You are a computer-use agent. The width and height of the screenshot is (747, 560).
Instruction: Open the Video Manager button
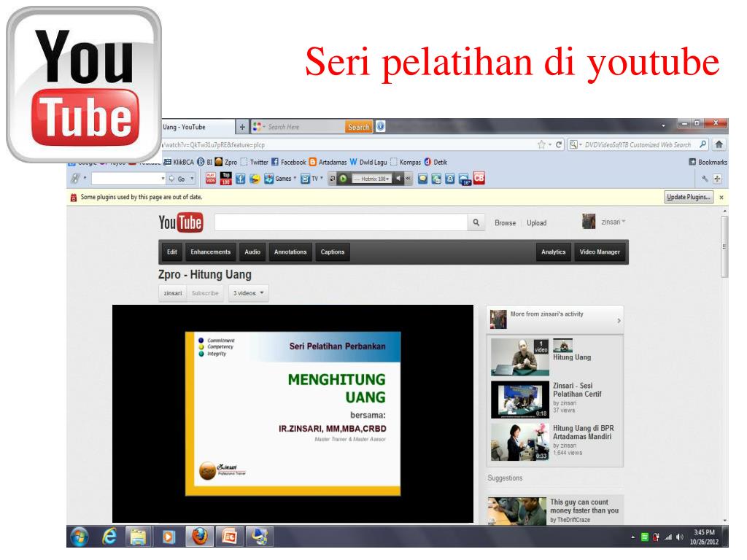point(600,252)
